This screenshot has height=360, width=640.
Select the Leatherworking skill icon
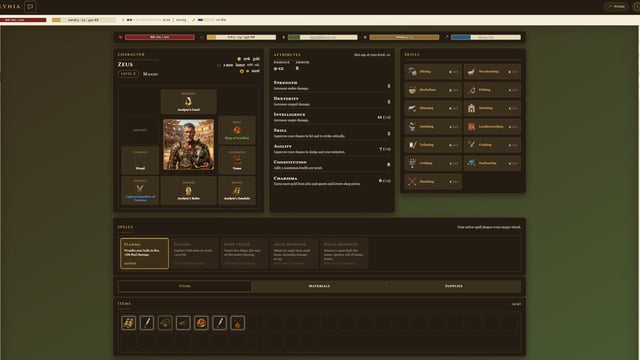pos(471,127)
